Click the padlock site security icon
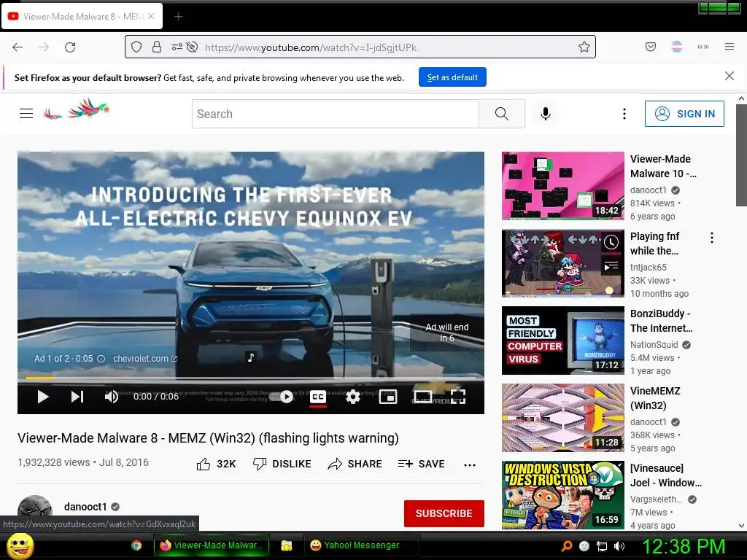 coord(157,47)
